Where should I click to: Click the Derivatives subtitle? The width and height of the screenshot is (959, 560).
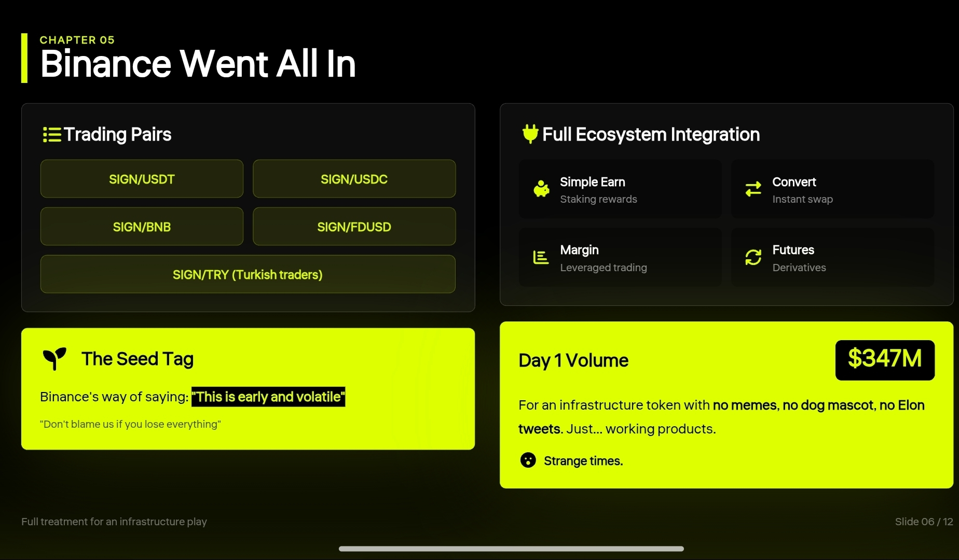pyautogui.click(x=799, y=268)
